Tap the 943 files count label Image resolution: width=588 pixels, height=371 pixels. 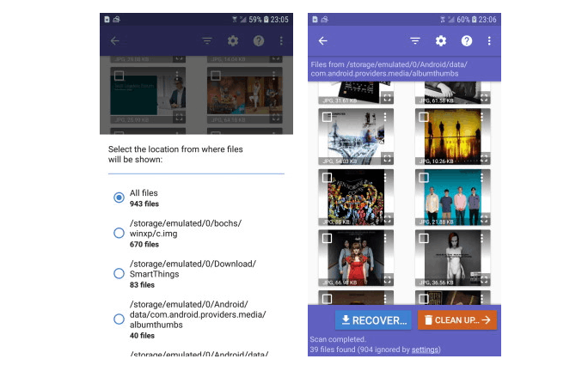tap(144, 204)
